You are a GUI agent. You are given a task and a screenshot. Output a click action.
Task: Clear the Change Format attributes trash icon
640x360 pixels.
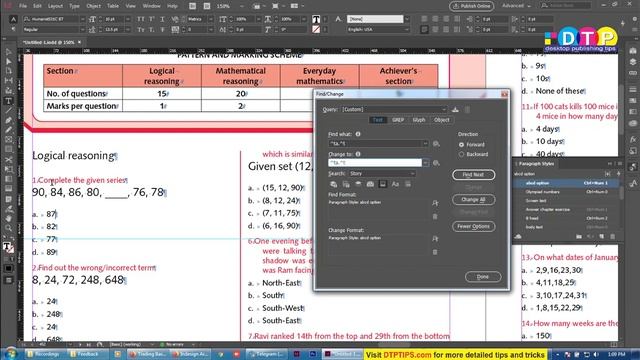[x=435, y=252]
